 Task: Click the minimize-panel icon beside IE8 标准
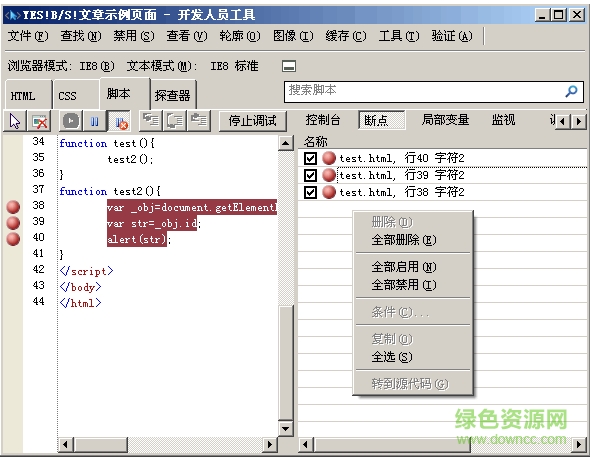coord(289,67)
